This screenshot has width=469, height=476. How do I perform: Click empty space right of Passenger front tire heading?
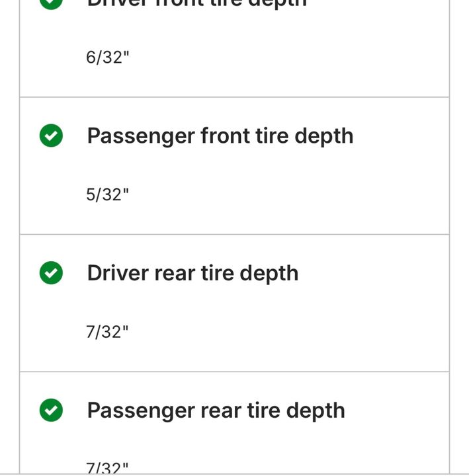pos(401,136)
